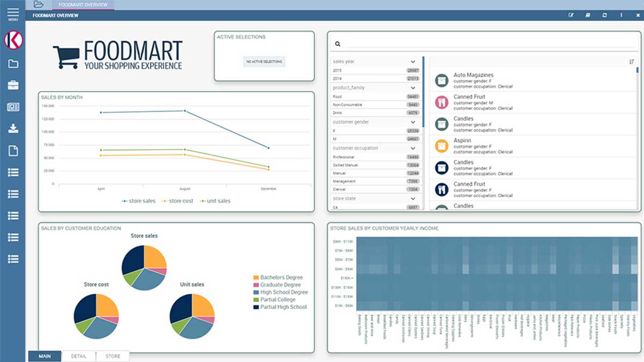The height and width of the screenshot is (362, 644).
Task: Select Skilled Manual in occupation filter
Action: (x=376, y=165)
